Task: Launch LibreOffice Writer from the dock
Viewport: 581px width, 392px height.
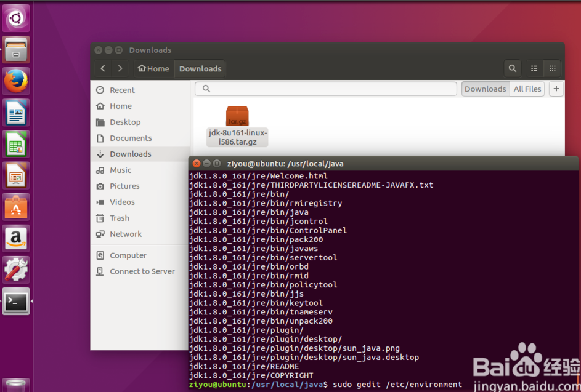Action: click(x=15, y=113)
